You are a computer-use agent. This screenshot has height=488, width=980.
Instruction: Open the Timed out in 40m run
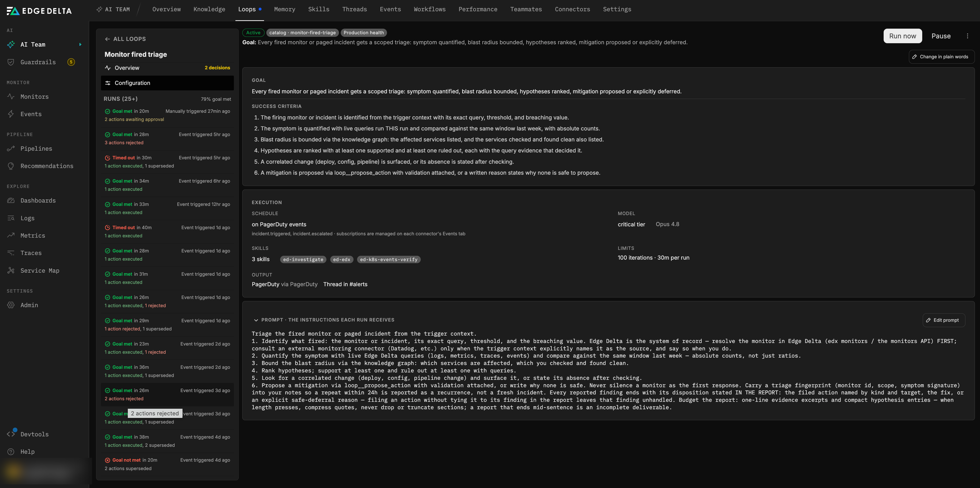coord(167,231)
